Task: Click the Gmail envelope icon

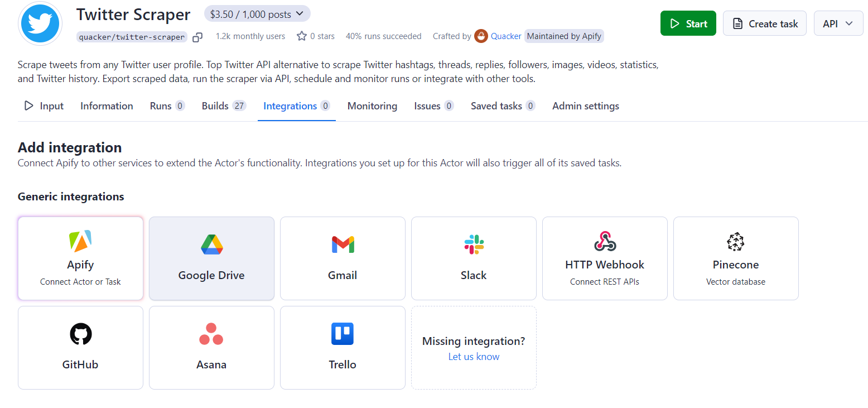Action: [343, 244]
